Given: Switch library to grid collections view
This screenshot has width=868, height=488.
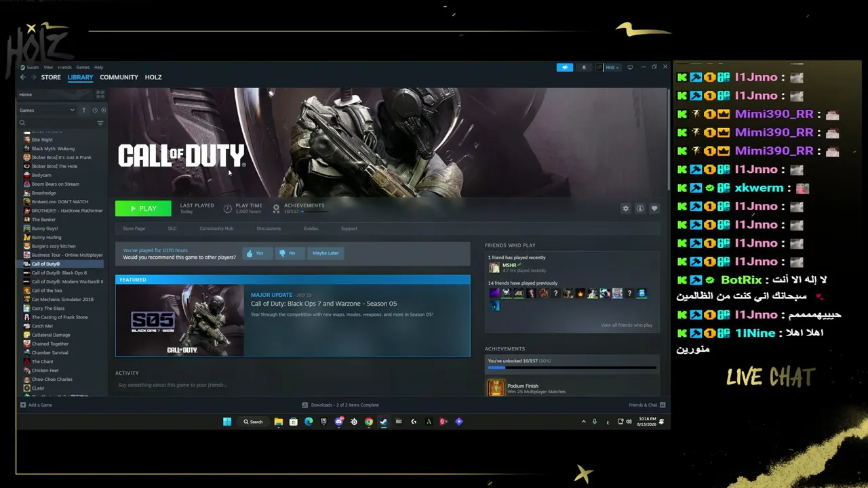Looking at the screenshot, I should tap(100, 94).
